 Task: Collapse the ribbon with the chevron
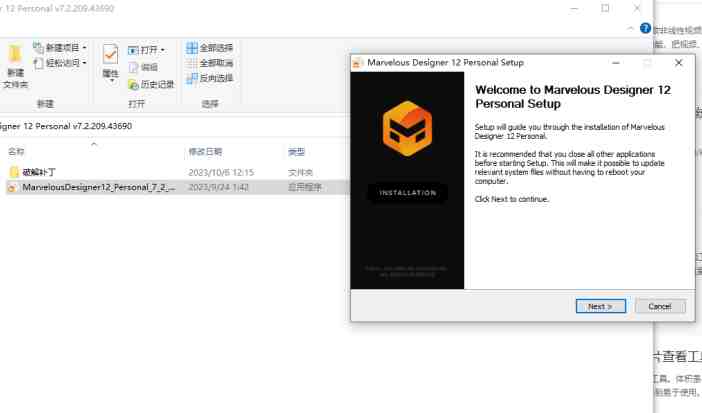pos(631,29)
